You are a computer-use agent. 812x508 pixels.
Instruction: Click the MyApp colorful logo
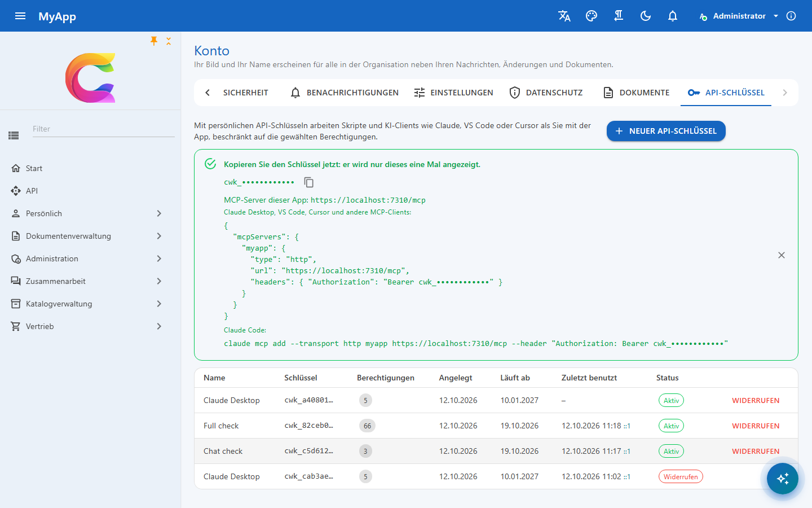click(x=90, y=77)
